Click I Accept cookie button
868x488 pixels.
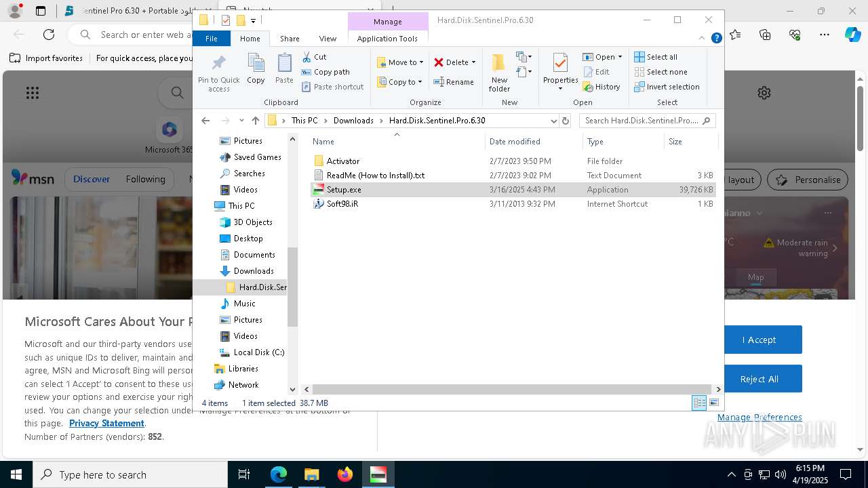[x=759, y=340]
